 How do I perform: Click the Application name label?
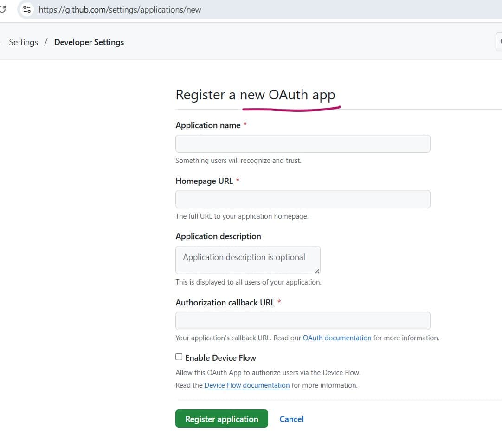(x=207, y=125)
